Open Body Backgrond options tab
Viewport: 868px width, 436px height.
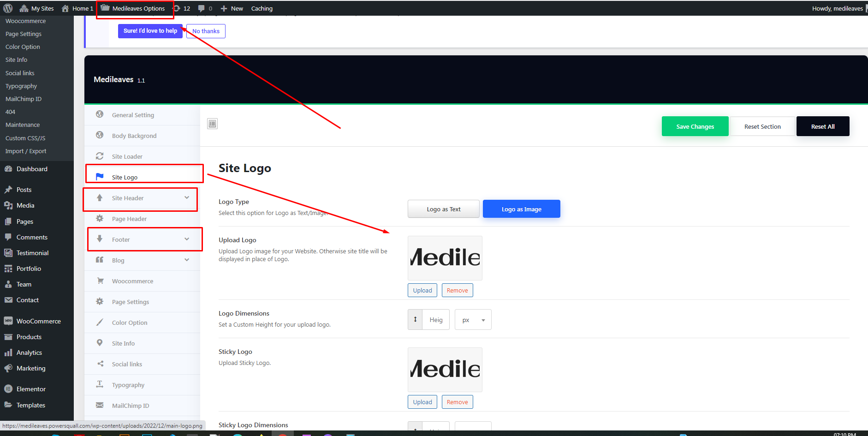tap(142, 136)
